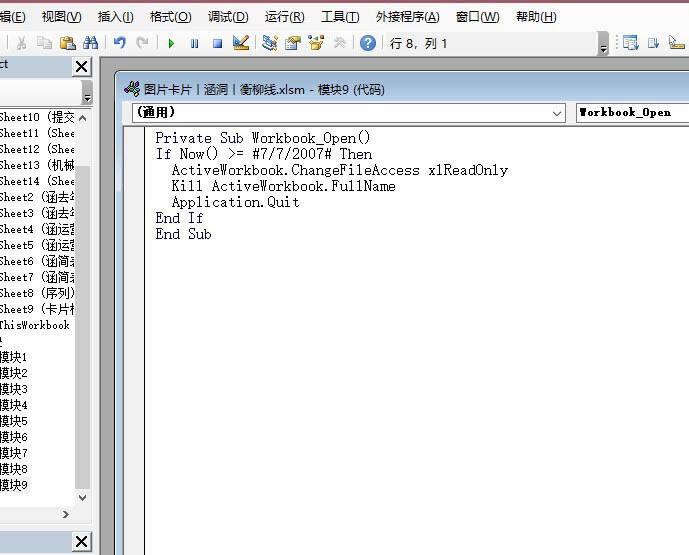Select Sheet5 in project tree
The image size is (689, 555).
37,245
